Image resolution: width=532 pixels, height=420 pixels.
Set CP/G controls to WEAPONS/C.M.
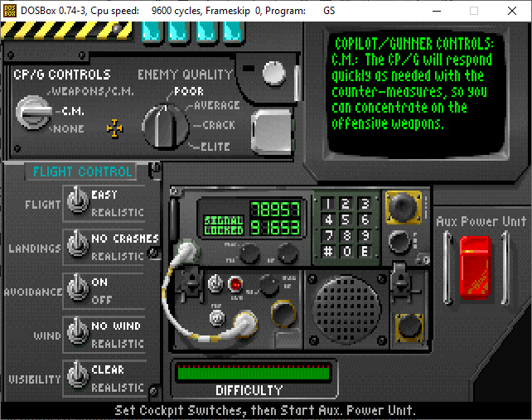93,91
